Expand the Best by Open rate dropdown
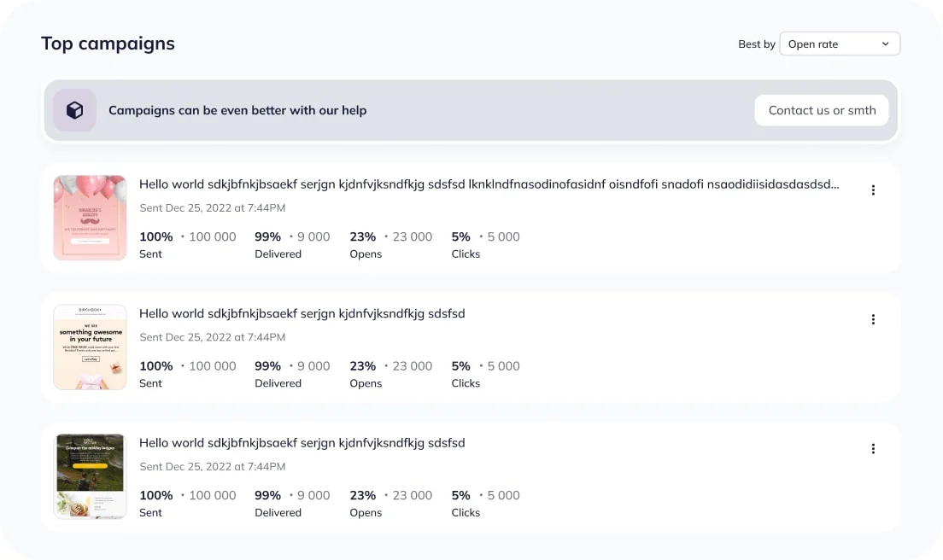Image resolution: width=943 pixels, height=560 pixels. [839, 44]
